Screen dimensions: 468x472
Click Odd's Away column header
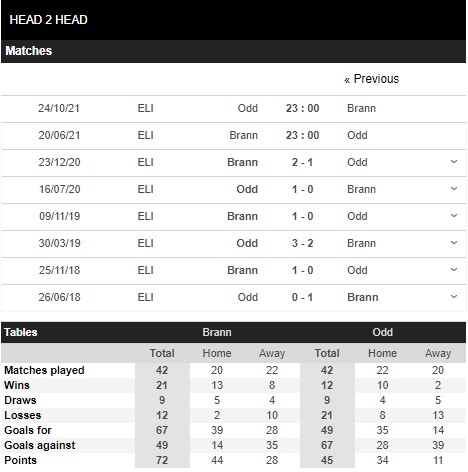pyautogui.click(x=438, y=353)
